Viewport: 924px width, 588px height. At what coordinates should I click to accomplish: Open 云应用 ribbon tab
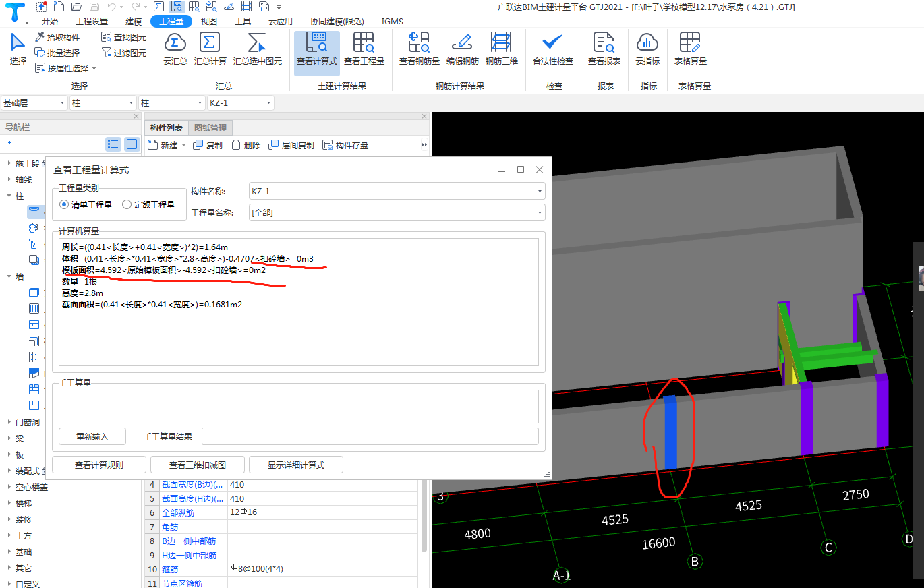281,22
